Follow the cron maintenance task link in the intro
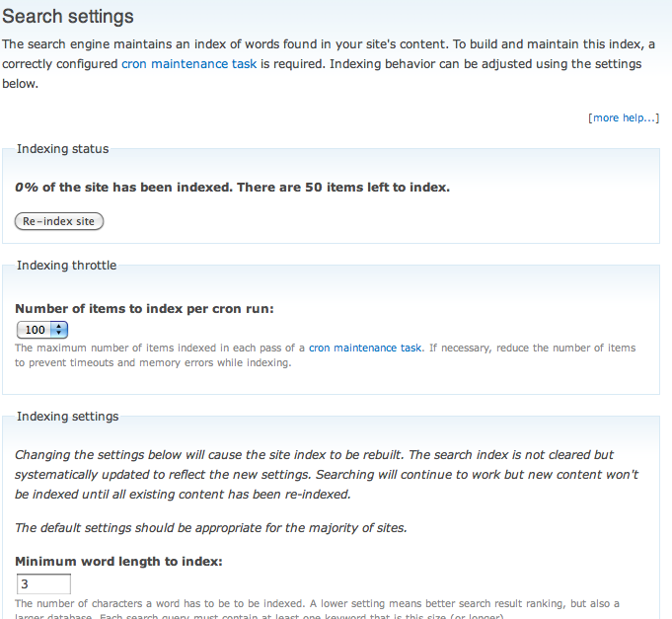 click(189, 64)
